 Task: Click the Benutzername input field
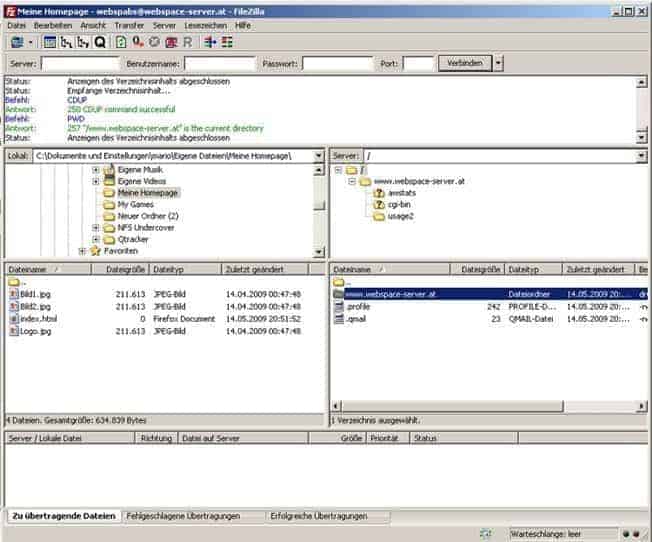click(x=220, y=63)
